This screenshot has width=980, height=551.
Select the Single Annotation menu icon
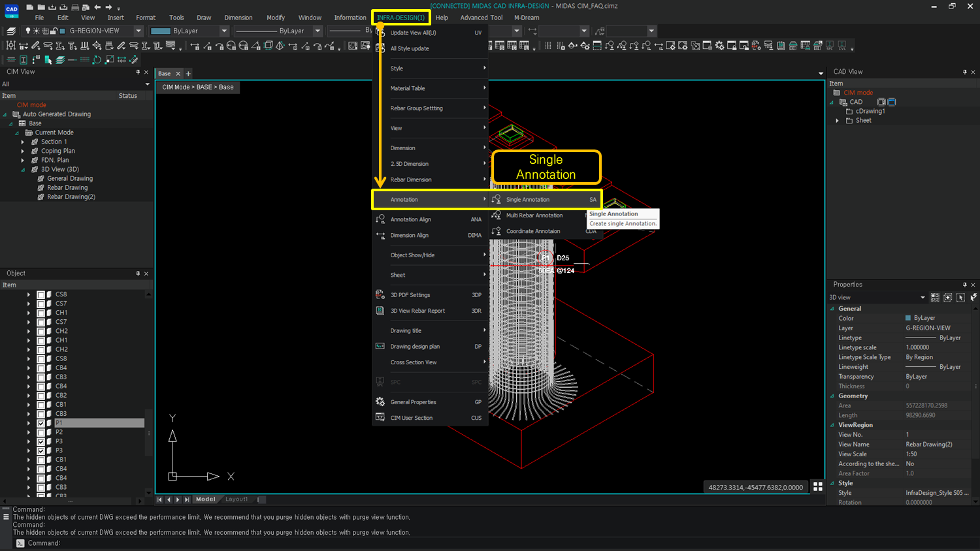coord(496,199)
